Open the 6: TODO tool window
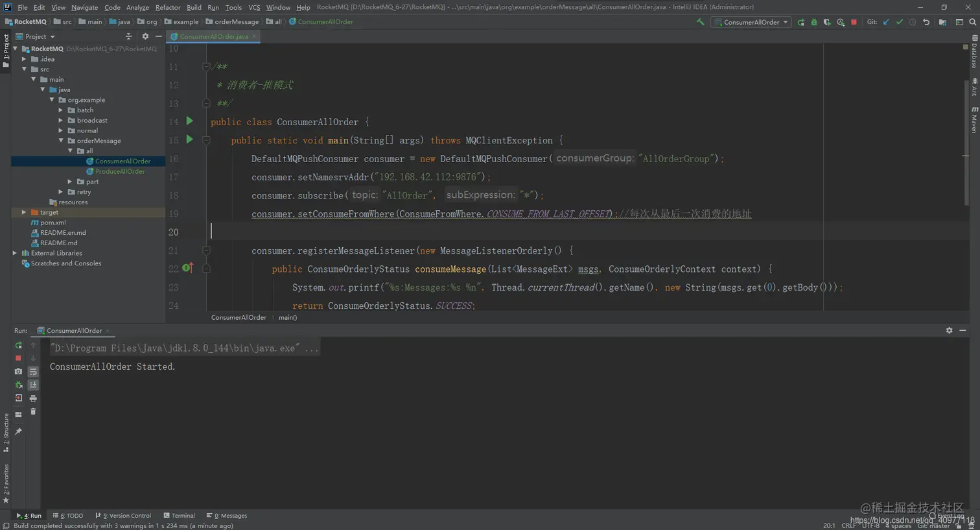This screenshot has width=980, height=530. point(68,516)
